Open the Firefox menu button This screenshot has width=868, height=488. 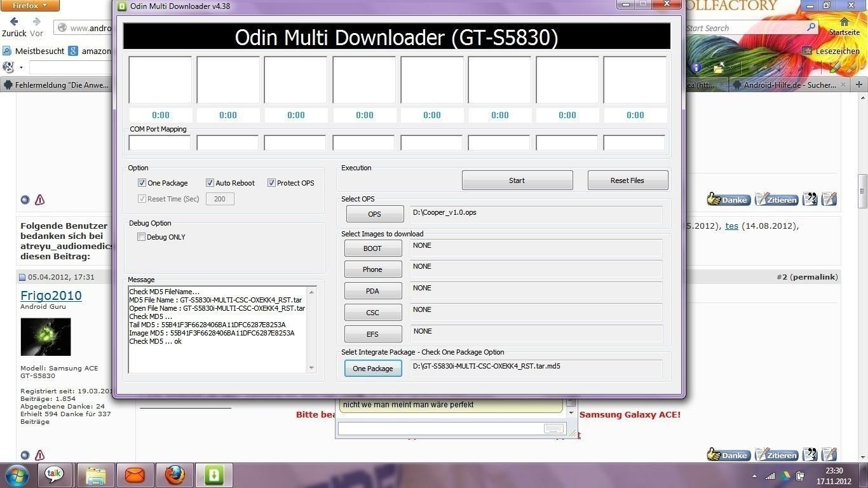(31, 5)
